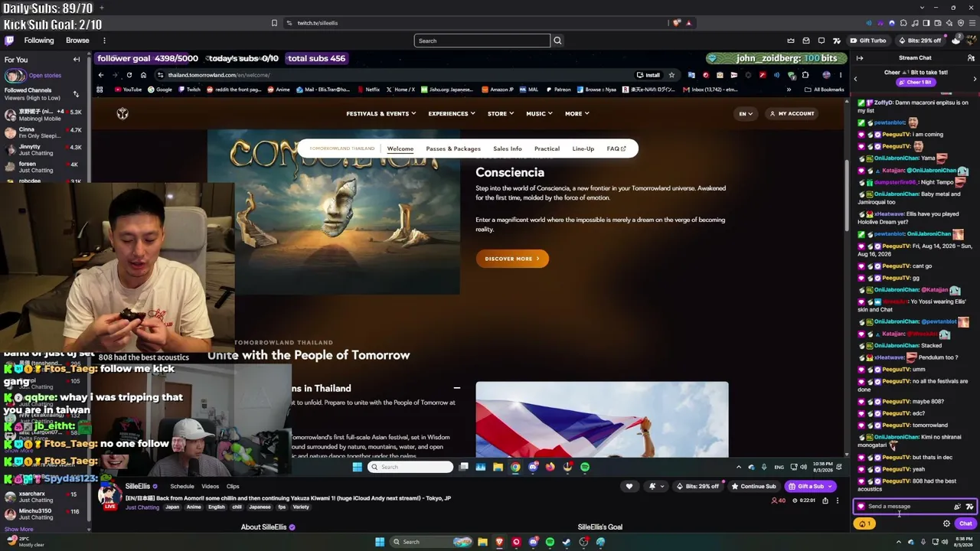Click the Twitch search magnifier button
980x551 pixels.
point(557,41)
